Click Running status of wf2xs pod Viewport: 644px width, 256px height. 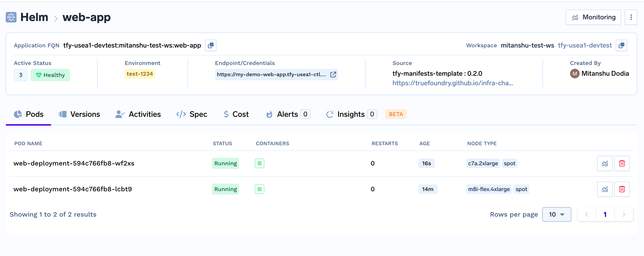226,163
